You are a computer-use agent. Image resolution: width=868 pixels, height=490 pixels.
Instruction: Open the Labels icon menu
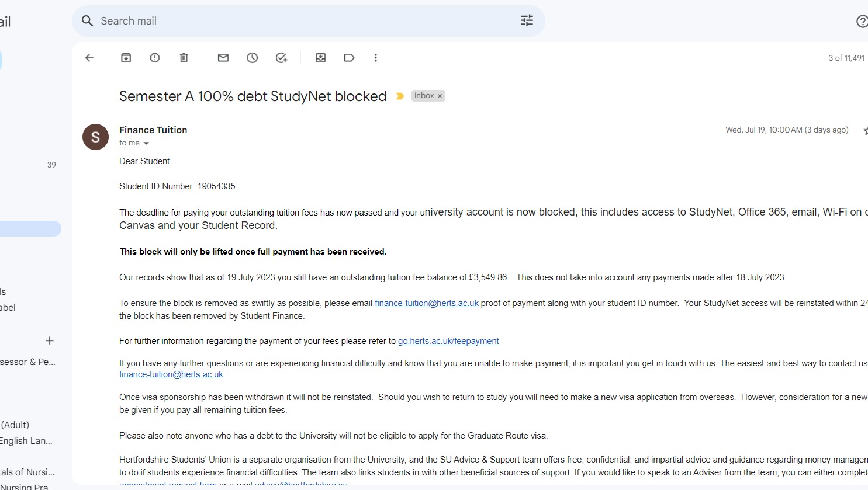[350, 58]
